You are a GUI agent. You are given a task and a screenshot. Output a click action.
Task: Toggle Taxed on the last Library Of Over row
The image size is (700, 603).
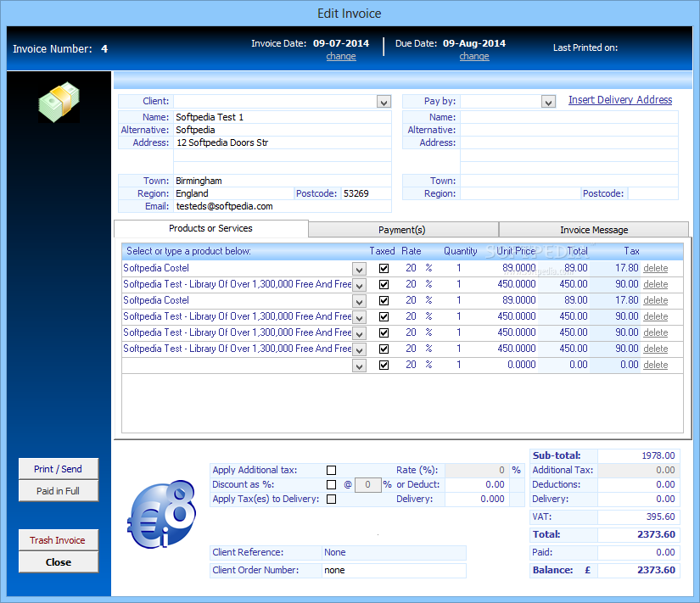tap(384, 349)
